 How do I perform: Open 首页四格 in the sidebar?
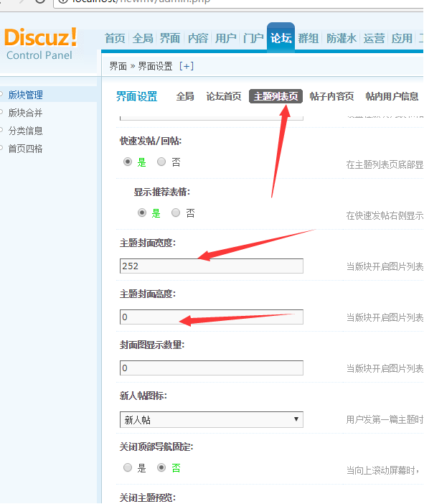pos(25,149)
